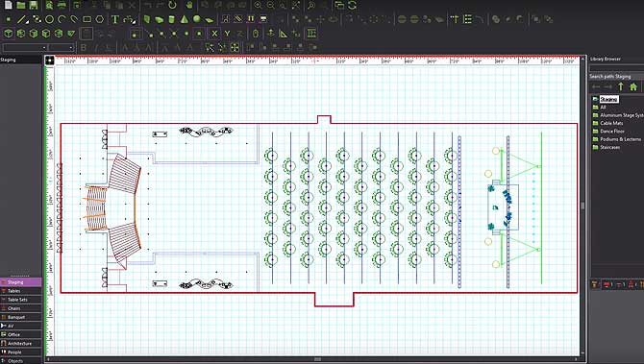
Task: Click the New document icon
Action: [9, 5]
